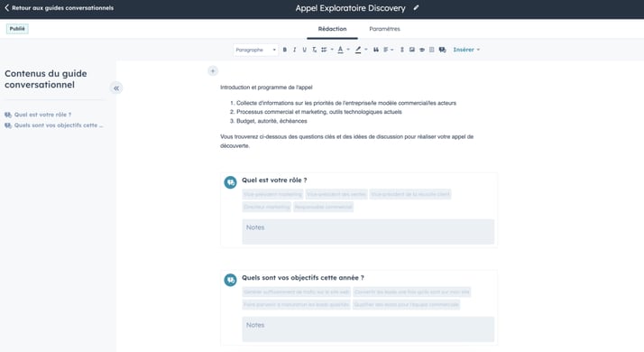644x352 pixels.
Task: Select the Convertir les leads answer chip
Action: (x=412, y=292)
